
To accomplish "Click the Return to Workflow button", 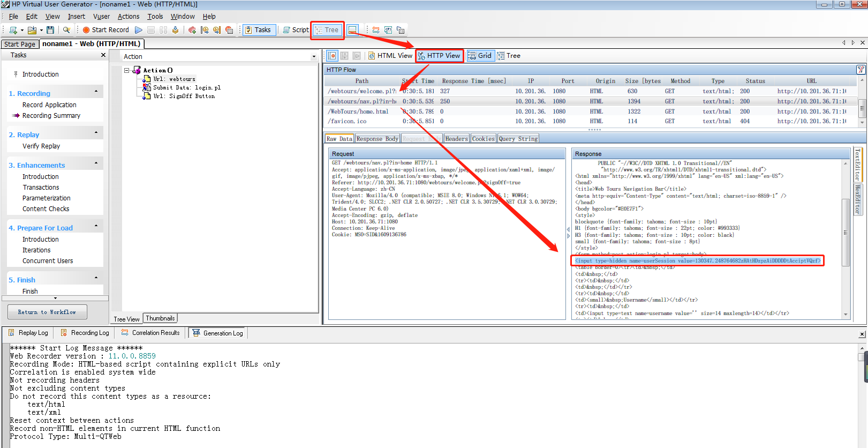I will point(47,312).
